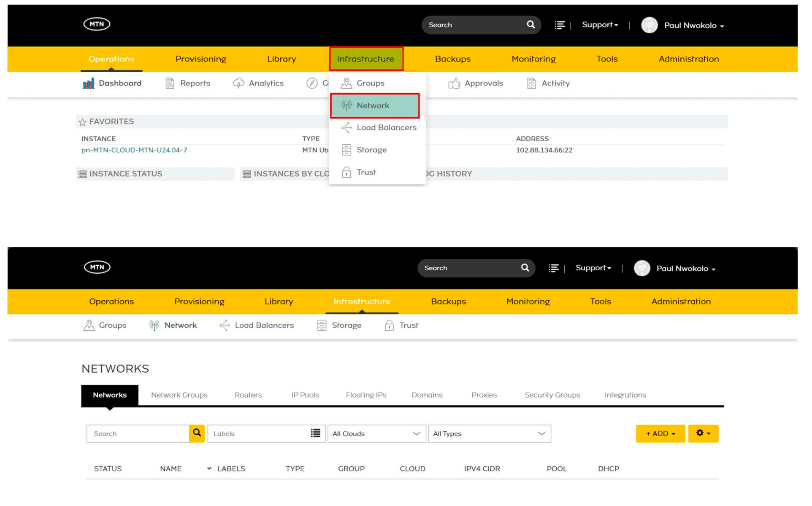The height and width of the screenshot is (506, 812).
Task: Switch to the Floating IPs tab
Action: click(366, 395)
